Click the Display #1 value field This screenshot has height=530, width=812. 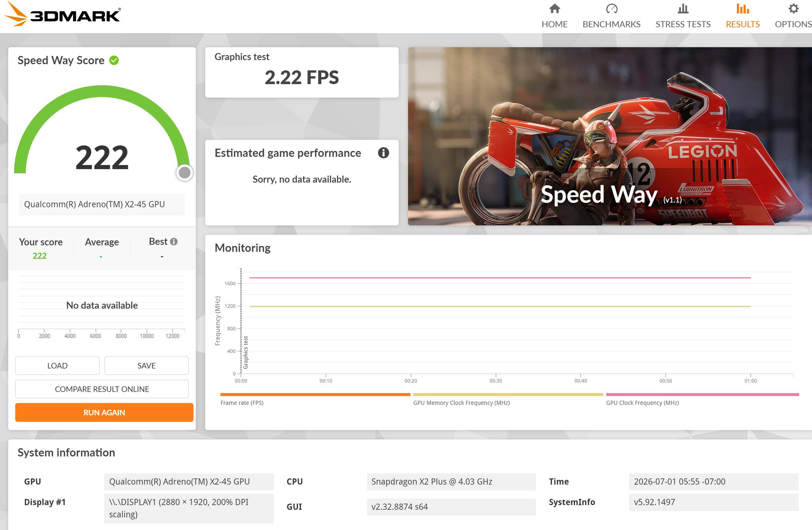pyautogui.click(x=189, y=508)
